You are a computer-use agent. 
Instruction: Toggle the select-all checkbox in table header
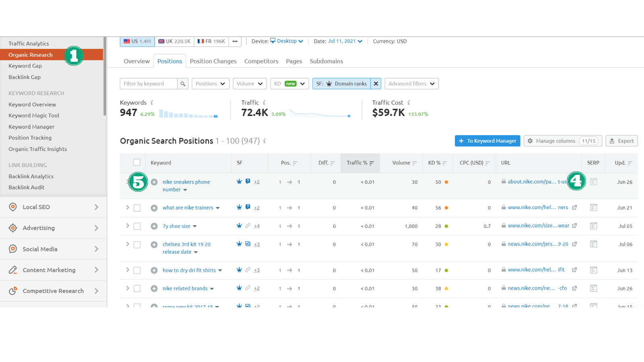tap(137, 162)
